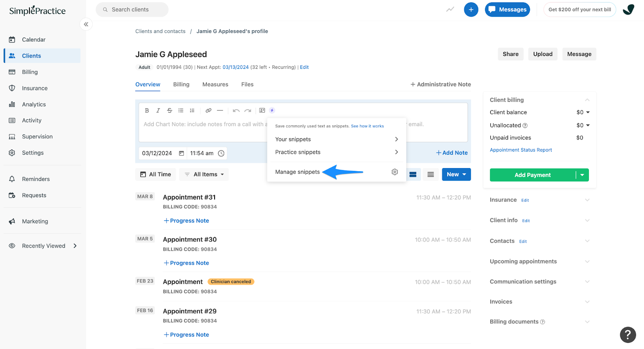
Task: Open the All Items filter dropdown
Action: coord(204,174)
